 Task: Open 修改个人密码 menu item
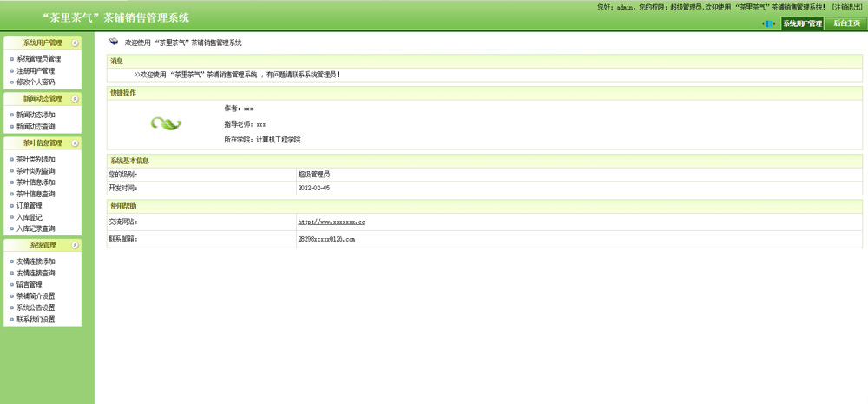pos(36,83)
